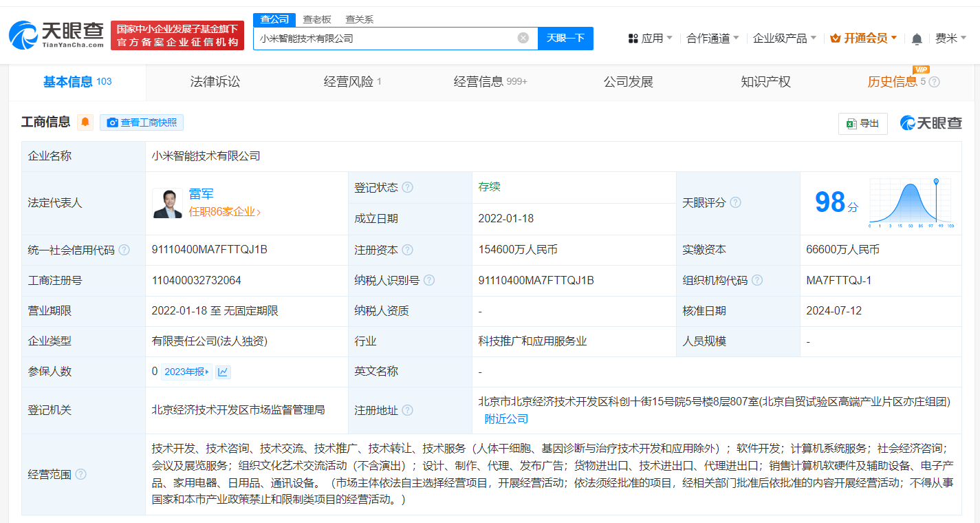Click the help icon beside 纳税人识别号
The image size is (980, 523).
[x=429, y=280]
